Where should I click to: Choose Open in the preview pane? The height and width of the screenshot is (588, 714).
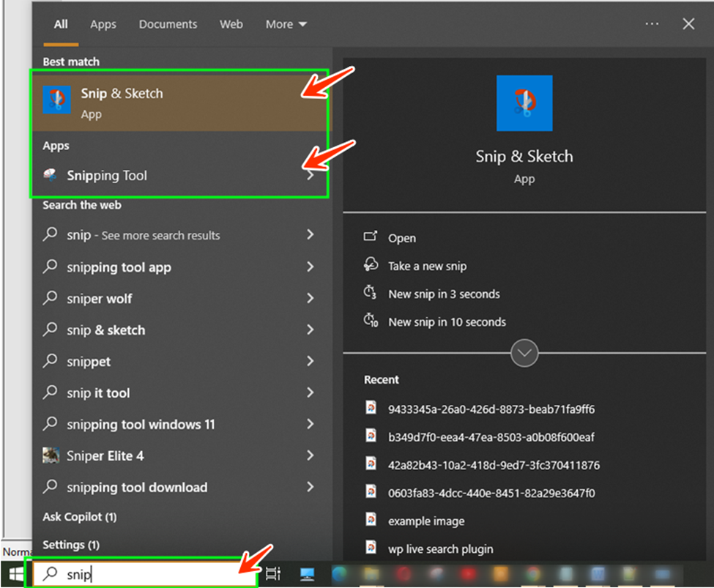401,238
